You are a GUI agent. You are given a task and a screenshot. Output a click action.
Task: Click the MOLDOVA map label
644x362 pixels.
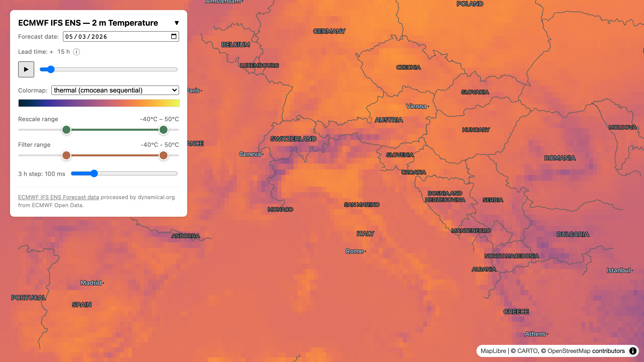coord(623,127)
